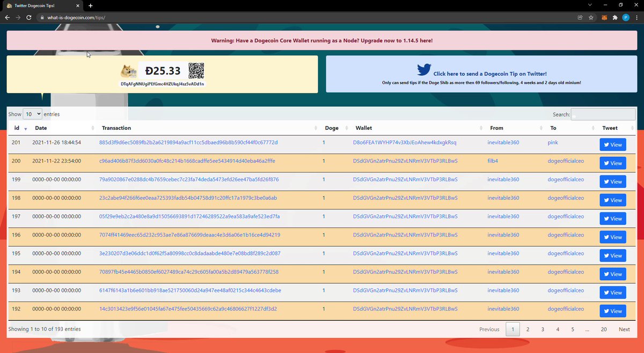This screenshot has width=644, height=353.
Task: Sort the table by Date column
Action: point(63,128)
